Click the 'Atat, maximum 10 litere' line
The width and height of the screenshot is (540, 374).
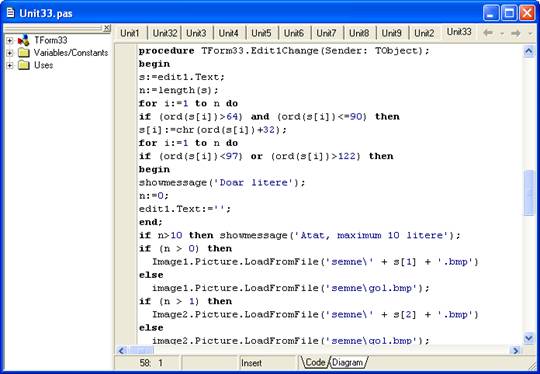[300, 236]
